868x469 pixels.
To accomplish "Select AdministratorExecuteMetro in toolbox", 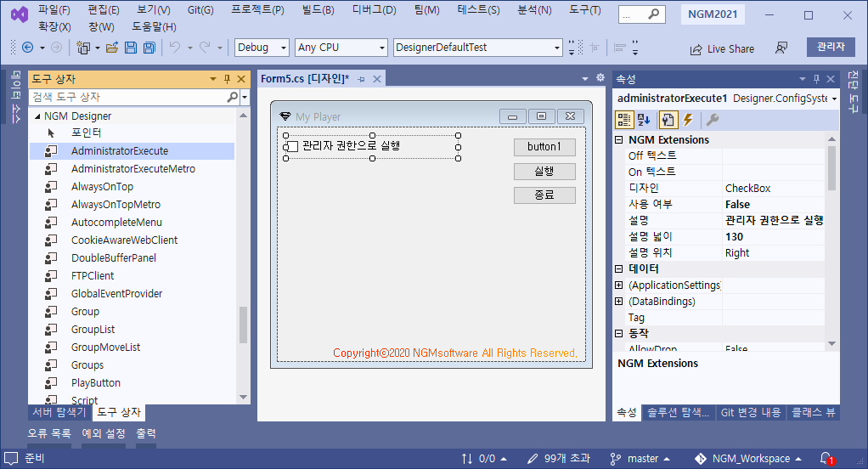I will (x=132, y=169).
